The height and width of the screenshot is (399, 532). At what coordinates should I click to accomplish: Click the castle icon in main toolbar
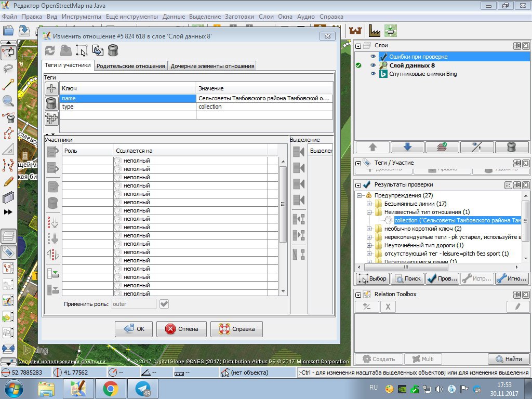point(355,31)
